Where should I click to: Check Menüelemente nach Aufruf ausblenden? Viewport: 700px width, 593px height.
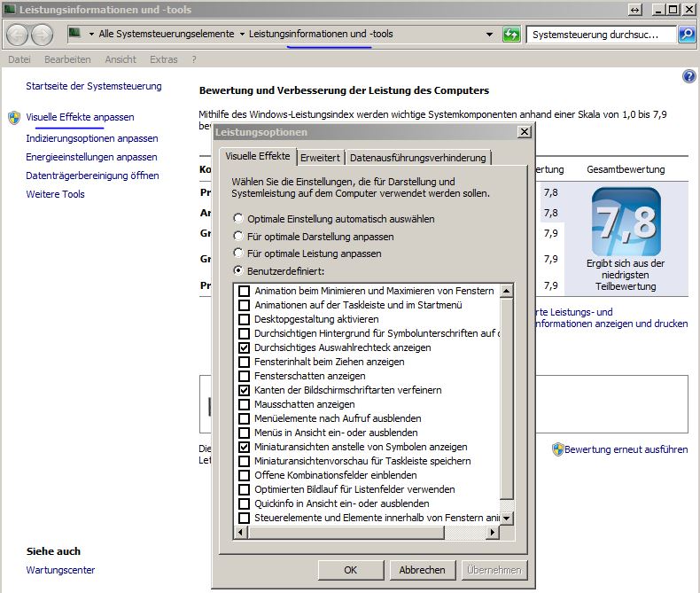244,419
